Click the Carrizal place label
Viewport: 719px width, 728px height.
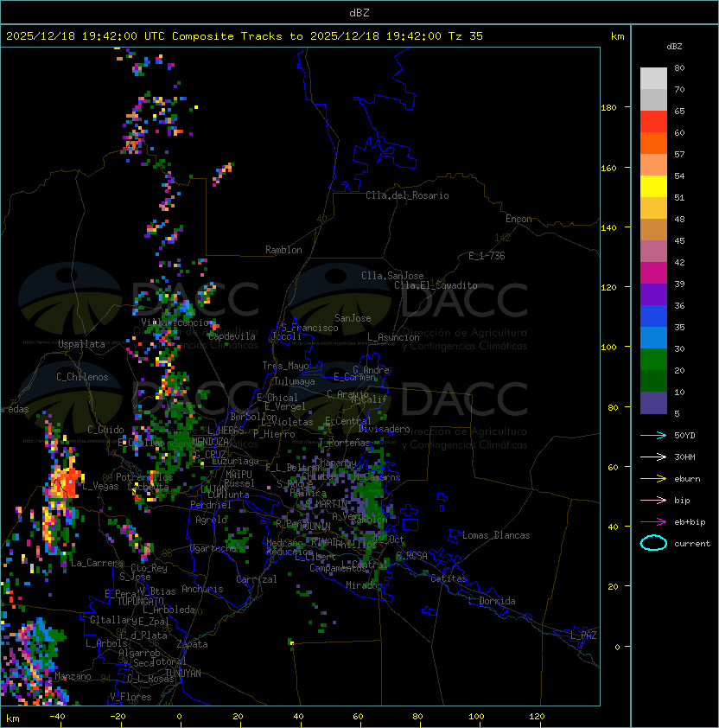[x=256, y=579]
